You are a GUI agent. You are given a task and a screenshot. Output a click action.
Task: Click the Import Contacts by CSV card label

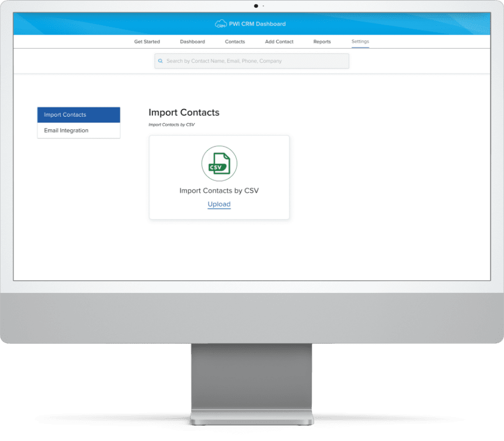coord(219,191)
